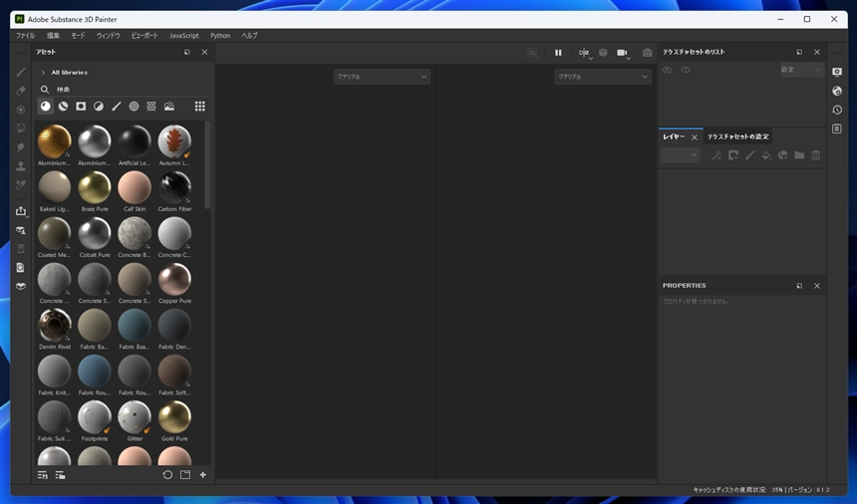Select the Eraser tool in left toolbar
The image size is (857, 504).
[21, 91]
